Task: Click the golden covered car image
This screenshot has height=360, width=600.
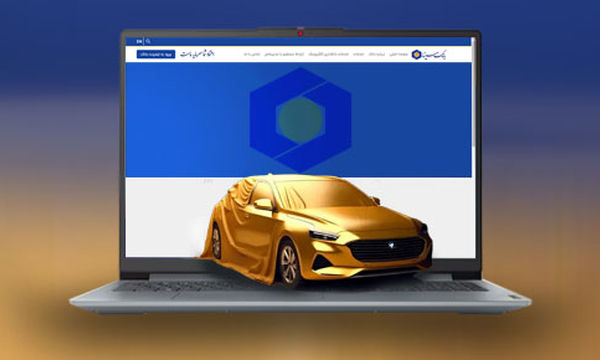Action: 317,230
